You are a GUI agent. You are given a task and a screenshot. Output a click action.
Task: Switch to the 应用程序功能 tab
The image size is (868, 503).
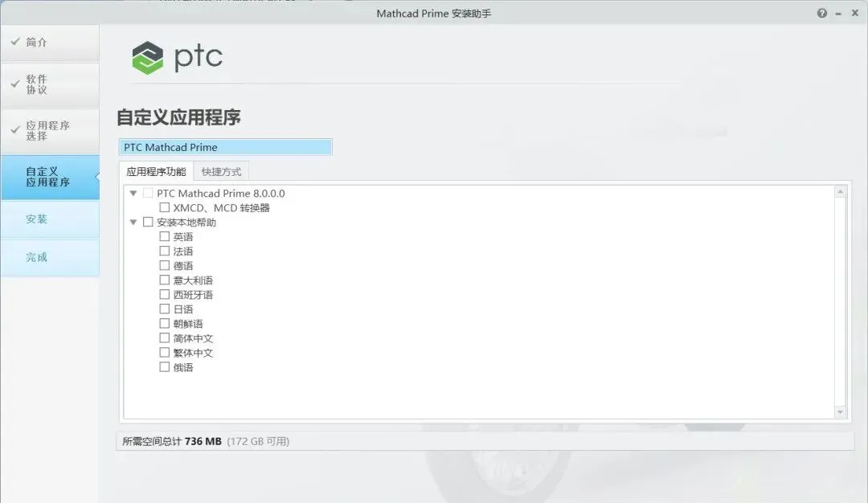pyautogui.click(x=156, y=171)
